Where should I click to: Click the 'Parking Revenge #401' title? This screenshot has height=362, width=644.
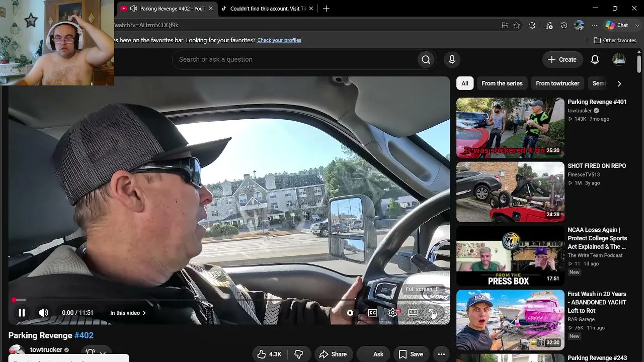click(x=597, y=102)
